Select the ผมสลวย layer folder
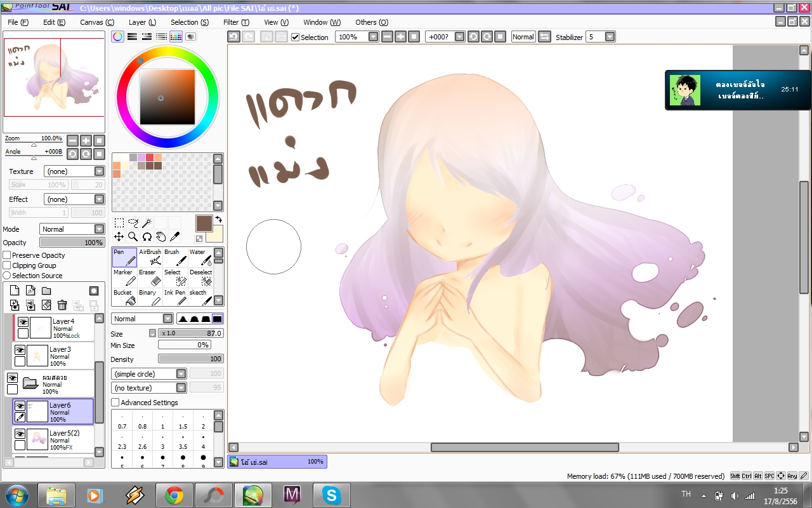The image size is (812, 508). (x=49, y=384)
